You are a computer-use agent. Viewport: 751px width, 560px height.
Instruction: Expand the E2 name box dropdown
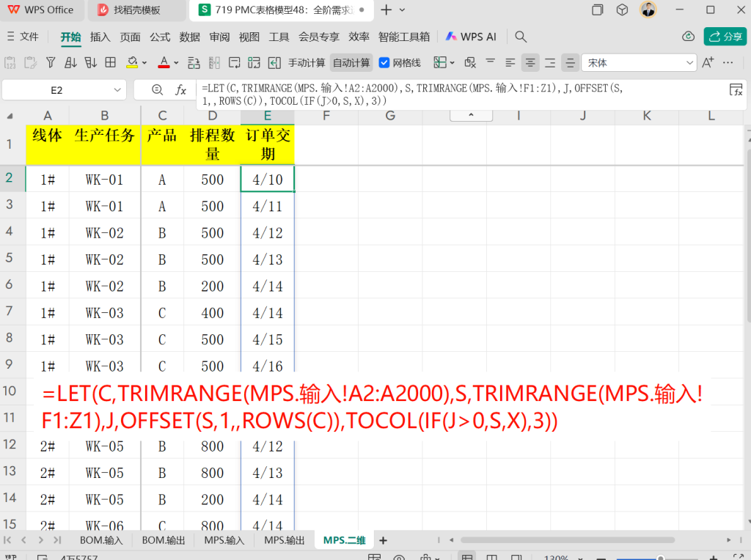pos(117,90)
